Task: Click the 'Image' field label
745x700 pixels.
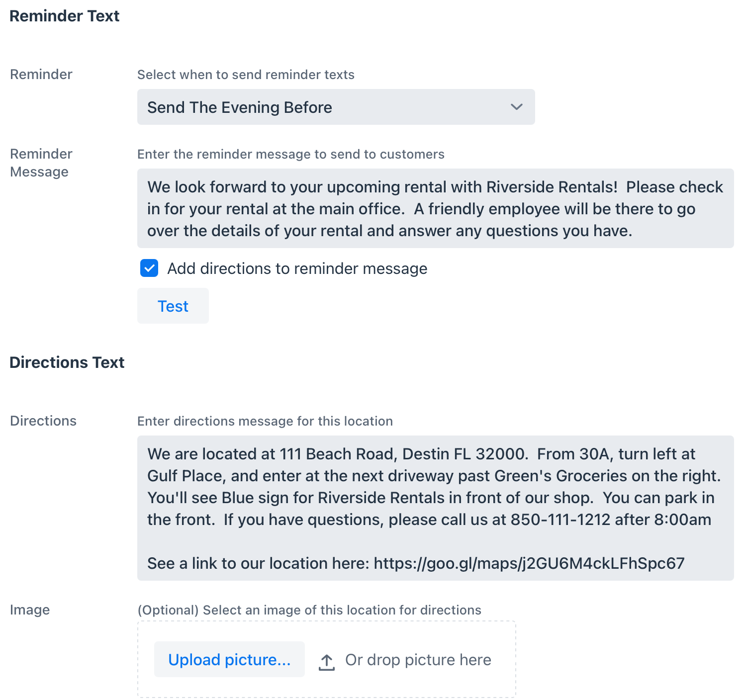Action: (30, 610)
